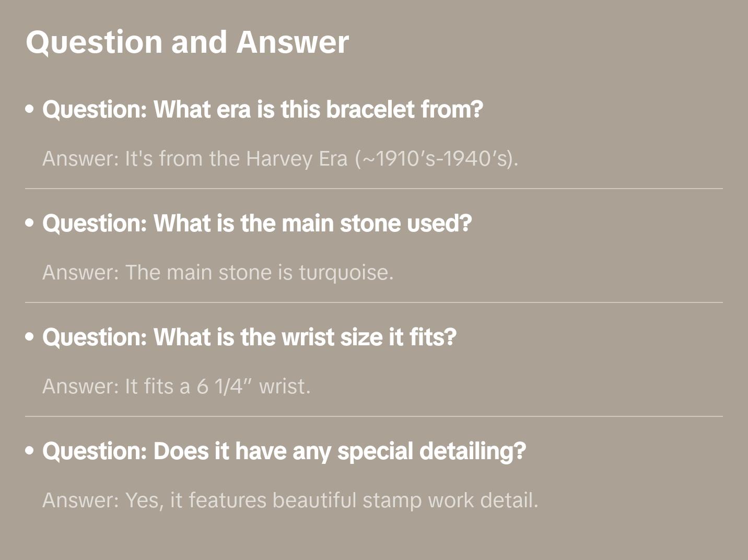Click the bullet beside the special detailing question
748x560 pixels.
(30, 451)
